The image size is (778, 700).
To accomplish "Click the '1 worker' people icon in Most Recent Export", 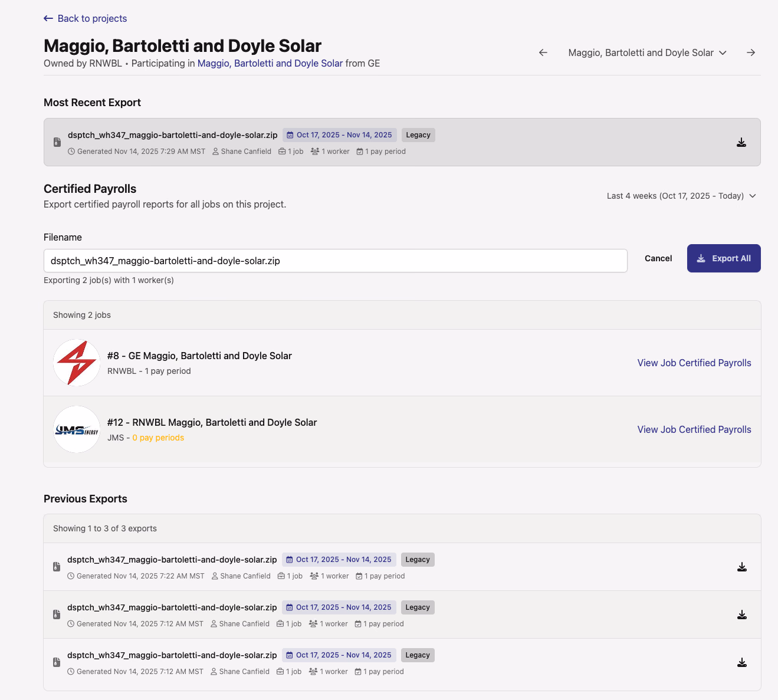I will [x=315, y=152].
